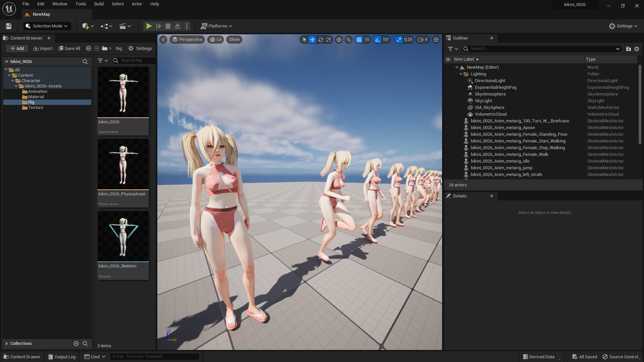Adjust camera speed setting 4
Screen dimensions: 644x362
click(x=423, y=39)
